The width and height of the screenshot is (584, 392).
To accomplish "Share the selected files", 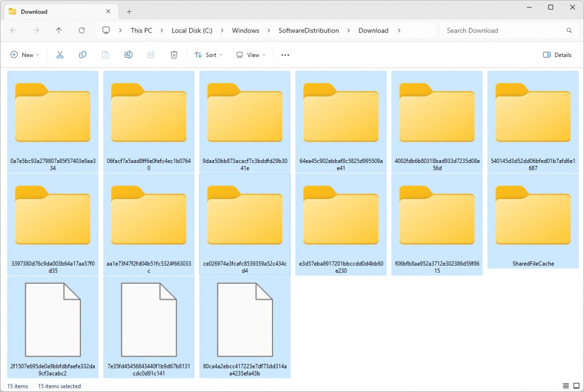I will (151, 54).
